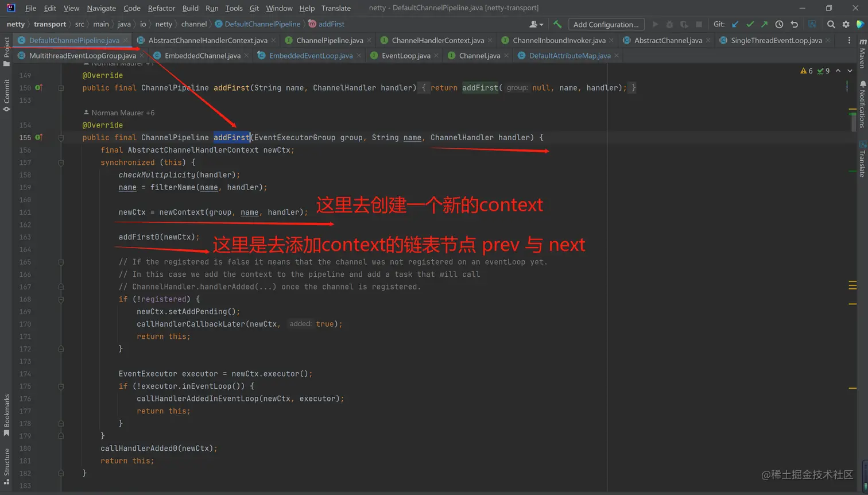
Task: Click Git commit checkmark icon
Action: [750, 24]
